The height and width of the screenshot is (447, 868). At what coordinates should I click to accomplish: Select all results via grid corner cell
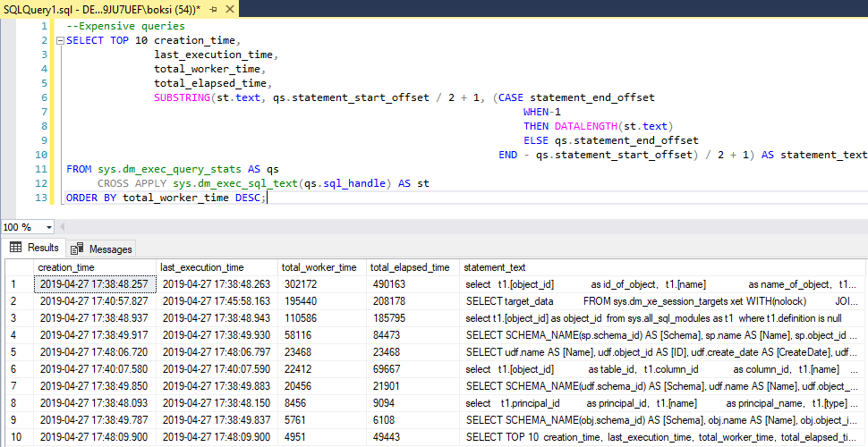(17, 267)
